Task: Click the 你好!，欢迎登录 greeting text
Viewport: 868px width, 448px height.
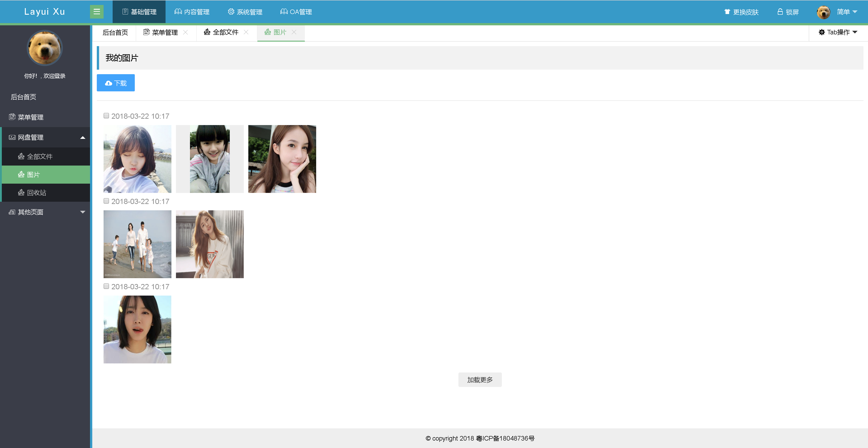Action: point(45,76)
